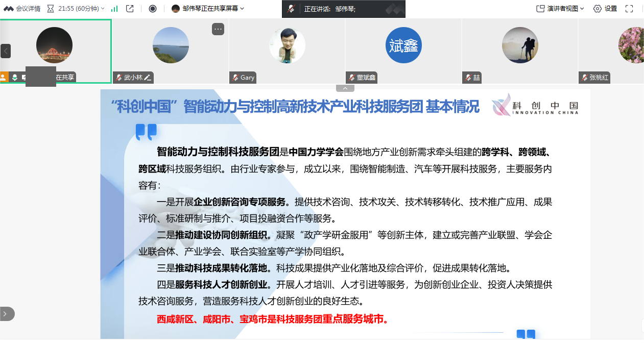Open the meeting timer hourglass icon
The width and height of the screenshot is (644, 345).
51,8
